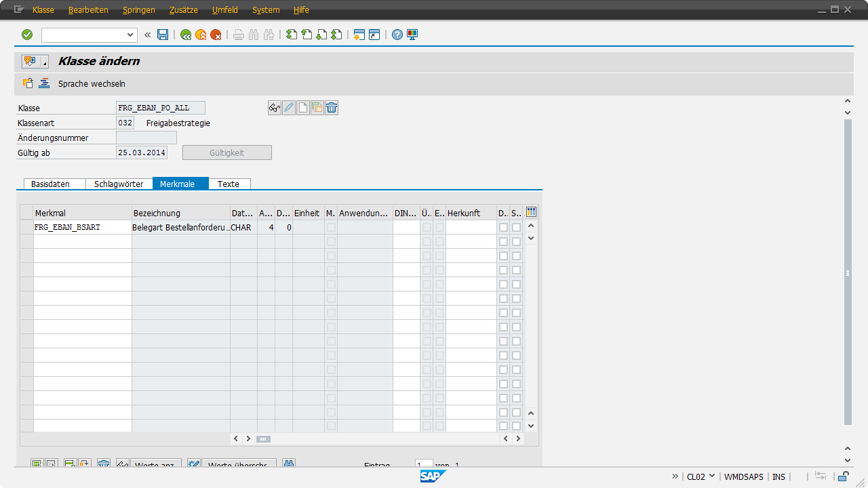The height and width of the screenshot is (488, 868).
Task: Expand the CL02 transaction dropdown in status bar
Action: (x=711, y=476)
